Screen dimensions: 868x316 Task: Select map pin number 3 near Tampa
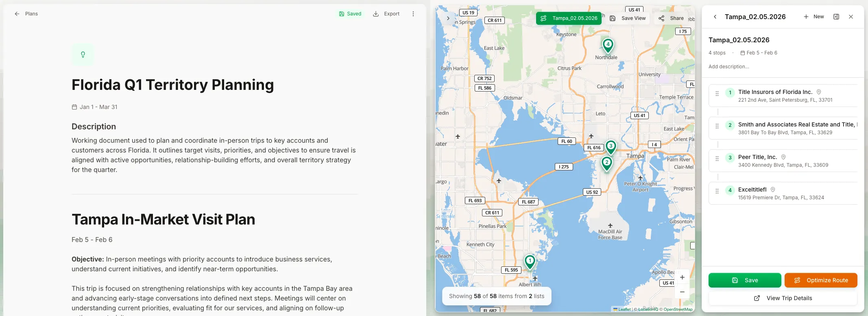[611, 147]
